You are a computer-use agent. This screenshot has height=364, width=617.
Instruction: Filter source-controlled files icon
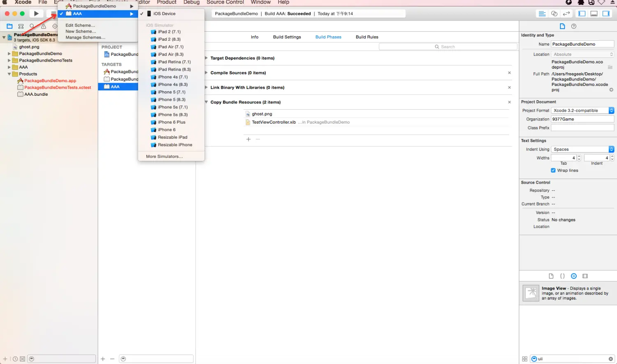click(x=23, y=359)
